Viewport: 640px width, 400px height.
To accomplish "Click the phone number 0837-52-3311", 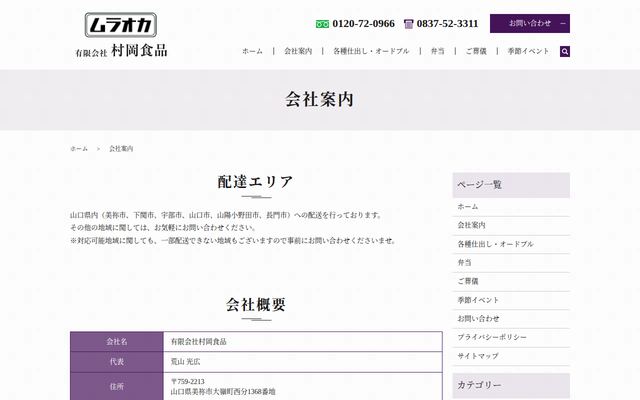I will point(447,24).
